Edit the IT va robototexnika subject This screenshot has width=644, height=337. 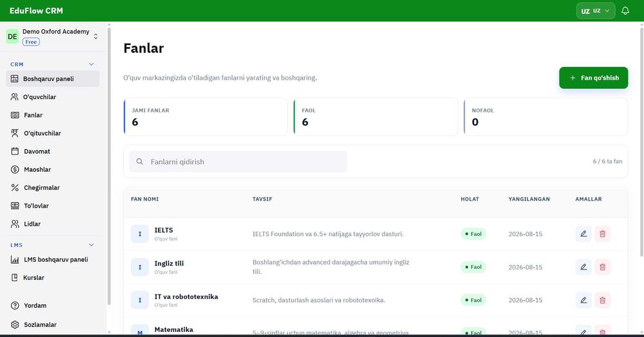[583, 300]
